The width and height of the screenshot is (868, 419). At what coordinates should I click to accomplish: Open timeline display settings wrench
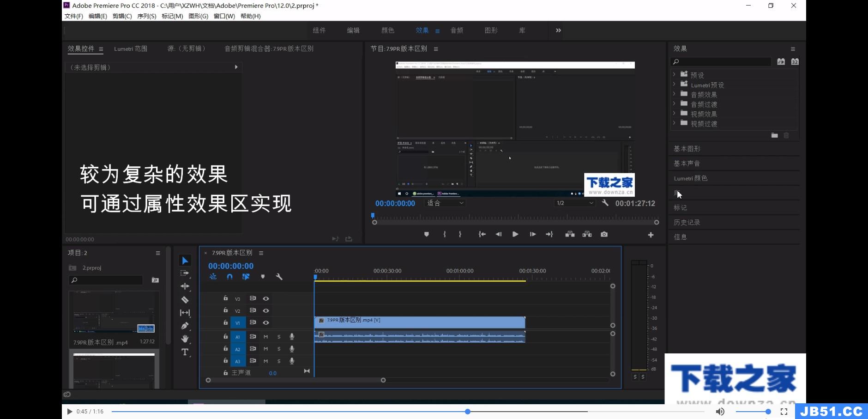click(x=279, y=277)
